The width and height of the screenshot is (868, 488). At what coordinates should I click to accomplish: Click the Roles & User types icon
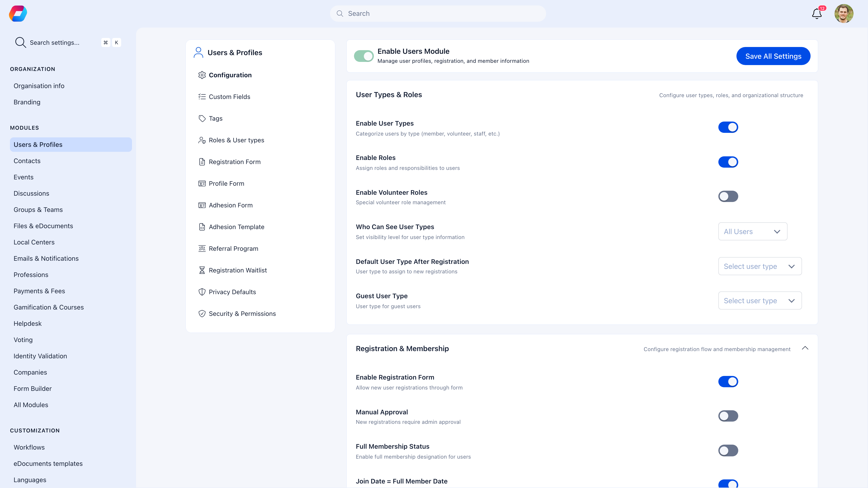click(x=202, y=140)
